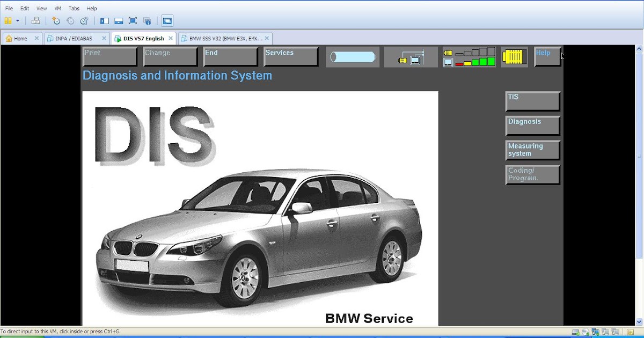Enter full screen mode
Screen dimensions: 644x338
tap(133, 21)
